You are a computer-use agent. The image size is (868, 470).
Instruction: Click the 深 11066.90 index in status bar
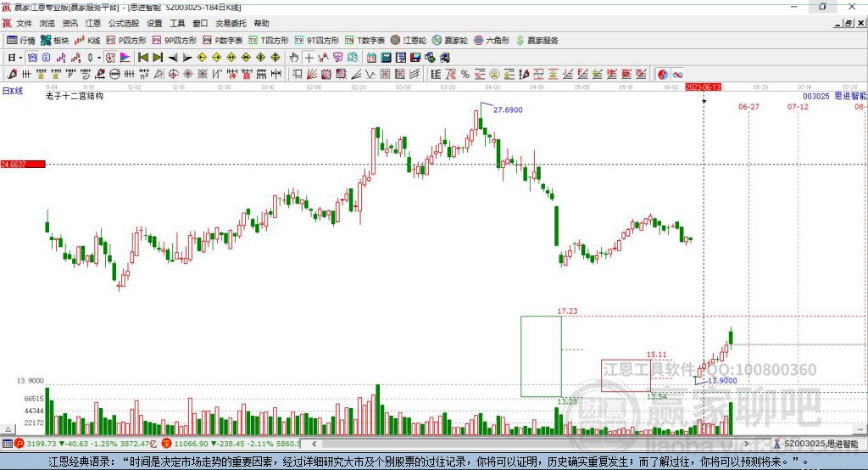coord(231,444)
